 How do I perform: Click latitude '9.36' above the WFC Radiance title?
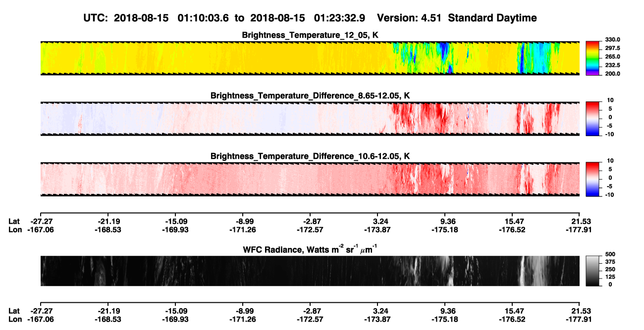447,221
